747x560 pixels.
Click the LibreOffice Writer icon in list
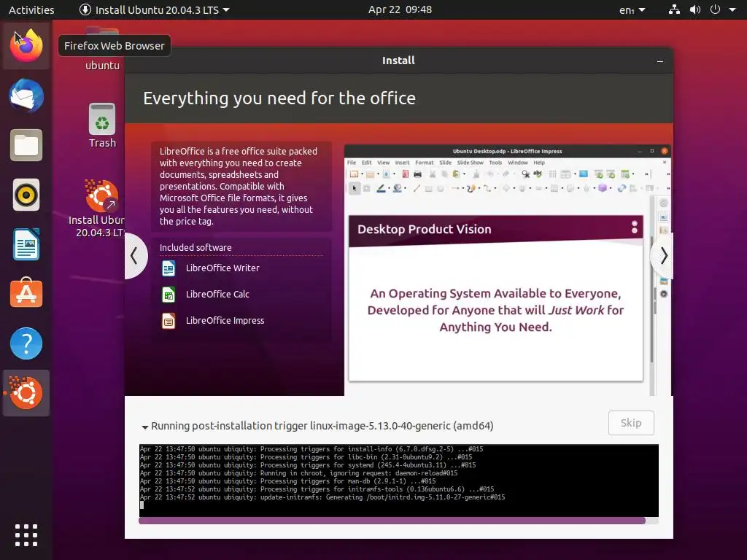coord(169,268)
